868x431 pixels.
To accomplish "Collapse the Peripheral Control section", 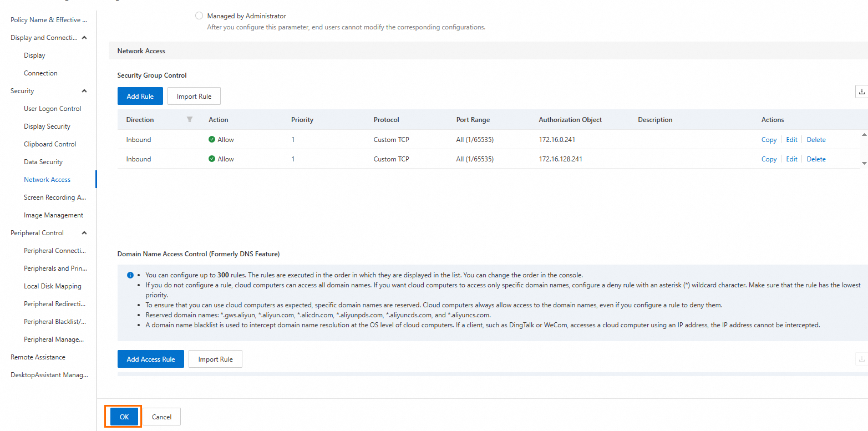I will coord(84,233).
